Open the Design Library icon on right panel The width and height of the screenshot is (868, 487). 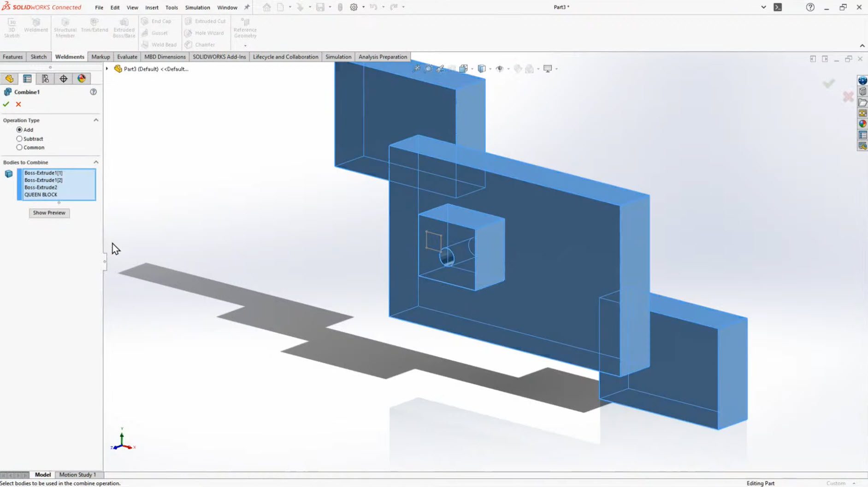(x=862, y=91)
